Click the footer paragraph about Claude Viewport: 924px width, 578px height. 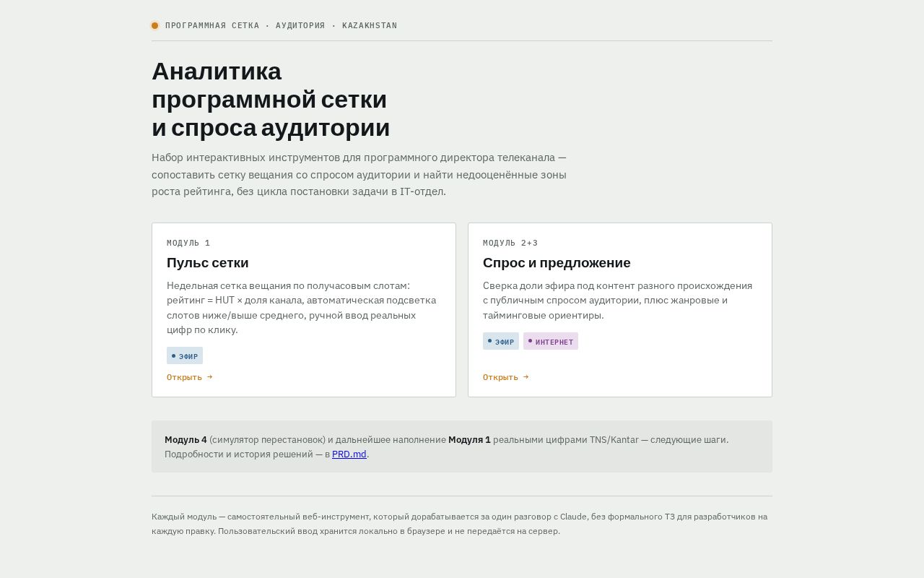(460, 524)
